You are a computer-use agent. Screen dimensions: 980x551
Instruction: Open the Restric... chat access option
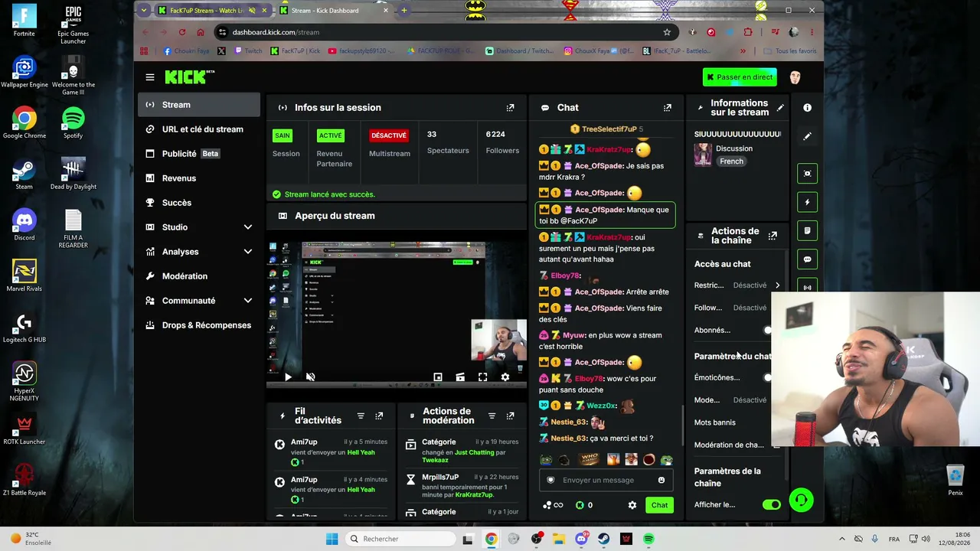point(737,285)
